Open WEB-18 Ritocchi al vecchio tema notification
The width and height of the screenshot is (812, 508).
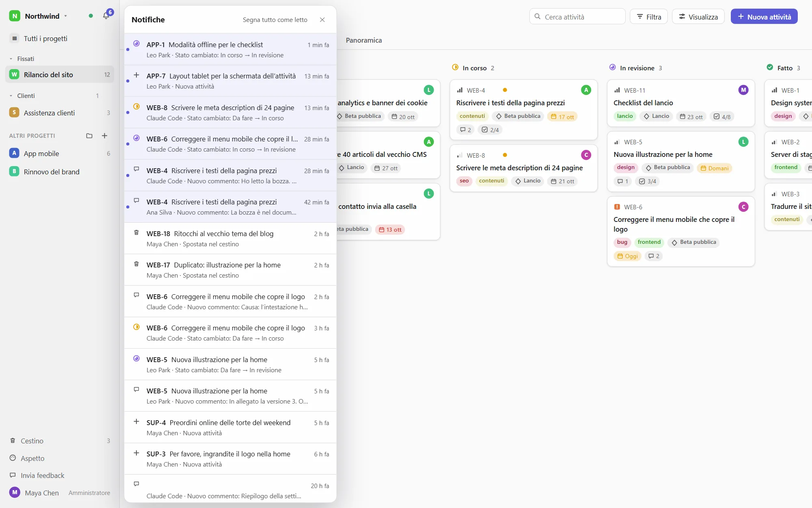click(230, 239)
